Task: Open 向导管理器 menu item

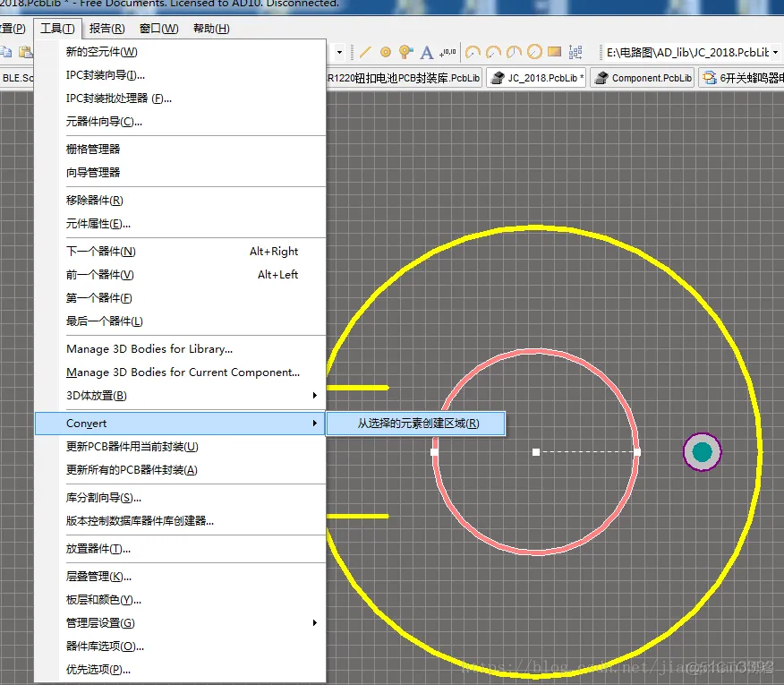Action: (x=180, y=173)
